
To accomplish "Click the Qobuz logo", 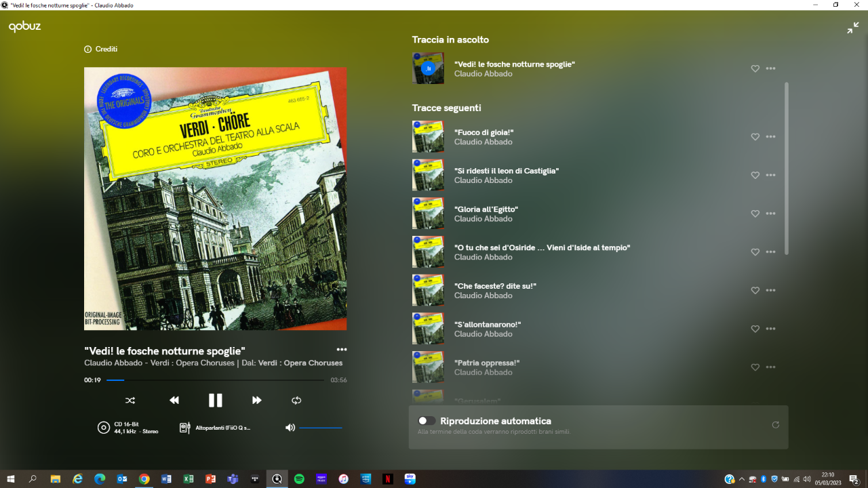I will pyautogui.click(x=24, y=26).
